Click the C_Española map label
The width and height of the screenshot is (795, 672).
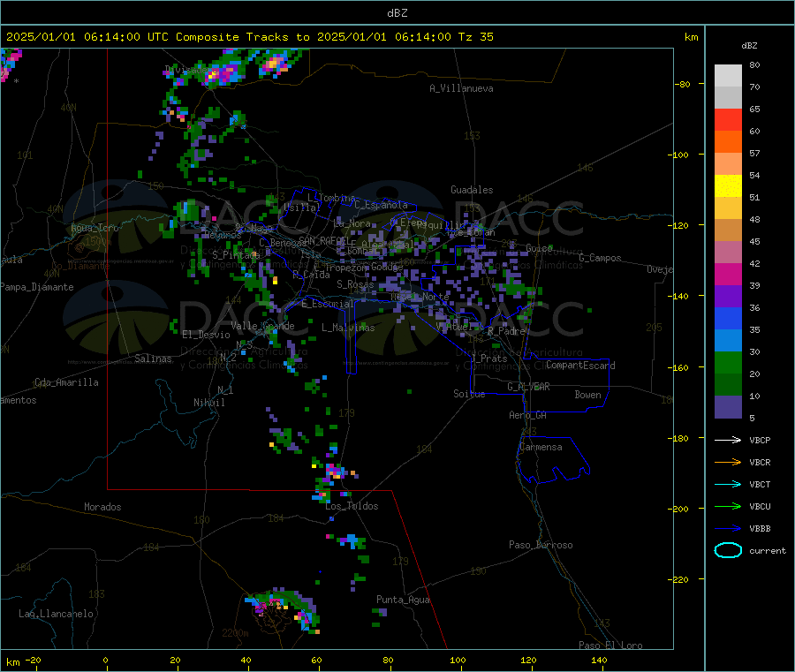pos(381,205)
